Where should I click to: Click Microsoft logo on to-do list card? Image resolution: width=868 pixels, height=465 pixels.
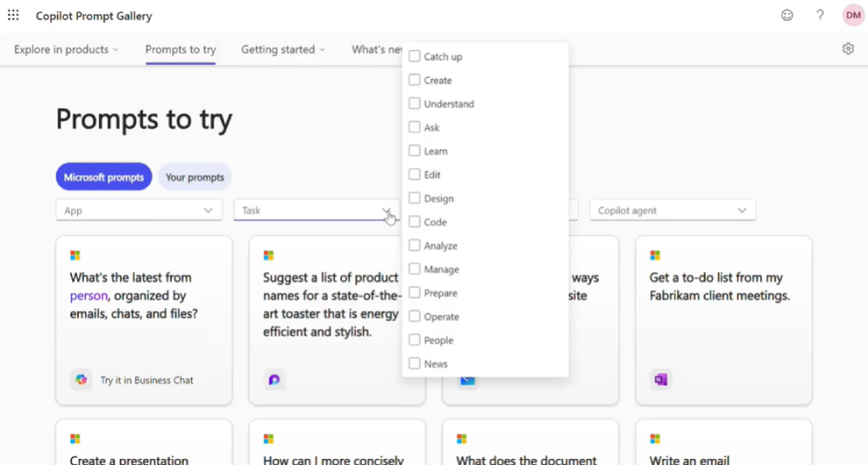pos(654,255)
